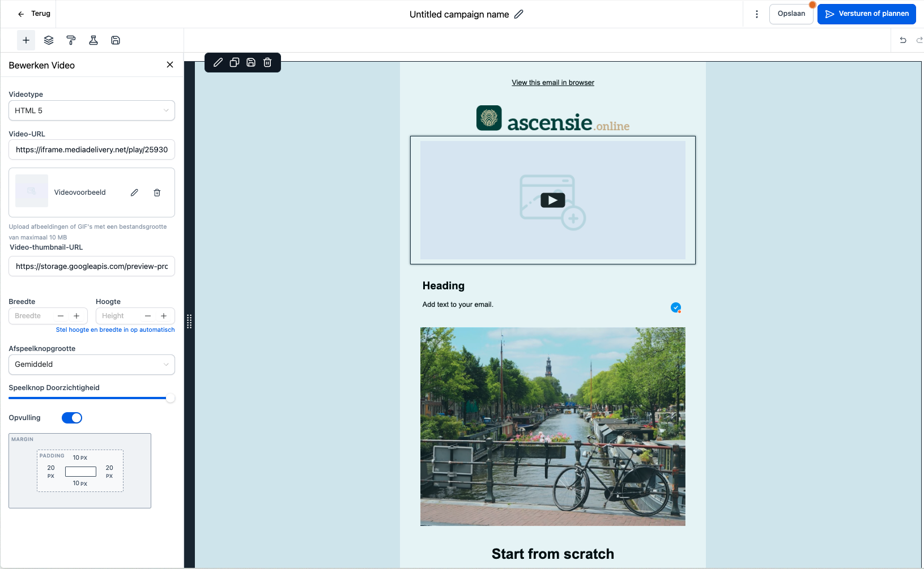Click the undo arrow
The width and height of the screenshot is (924, 569).
click(903, 40)
